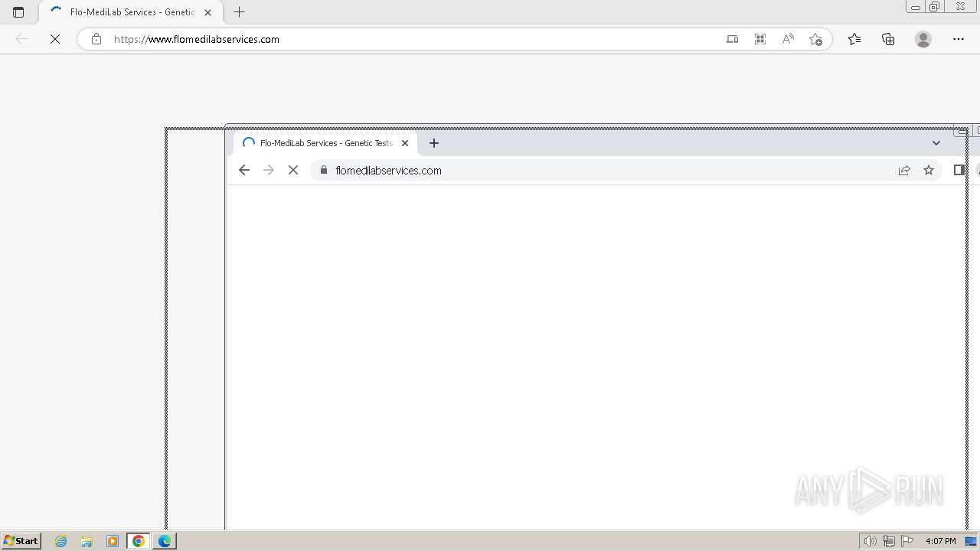View Chrome site lock information
Viewport: 980px width, 551px height.
tap(324, 170)
